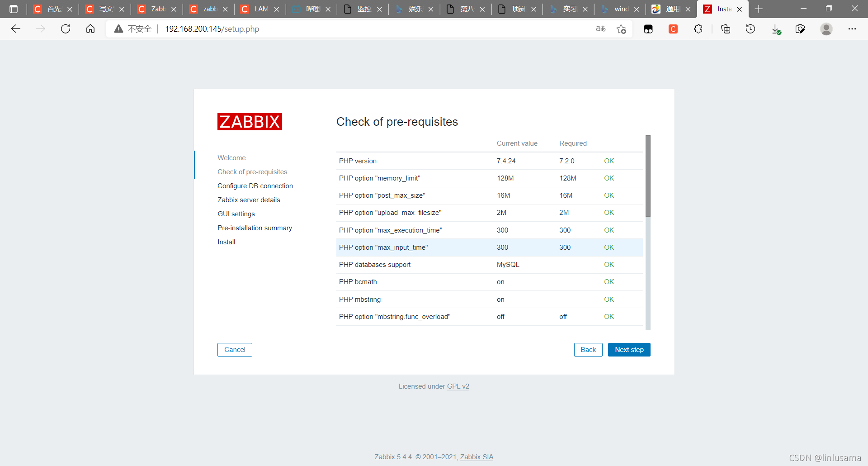Click the pre-requisites table scrollbar thumb
The image size is (868, 466).
[x=648, y=176]
